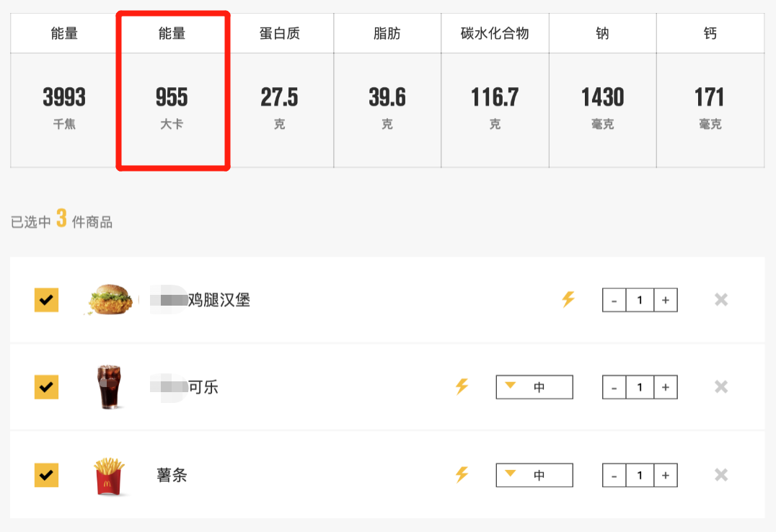Image resolution: width=776 pixels, height=532 pixels.
Task: Open the 薯条 size dropdown showing 中
Action: click(534, 475)
